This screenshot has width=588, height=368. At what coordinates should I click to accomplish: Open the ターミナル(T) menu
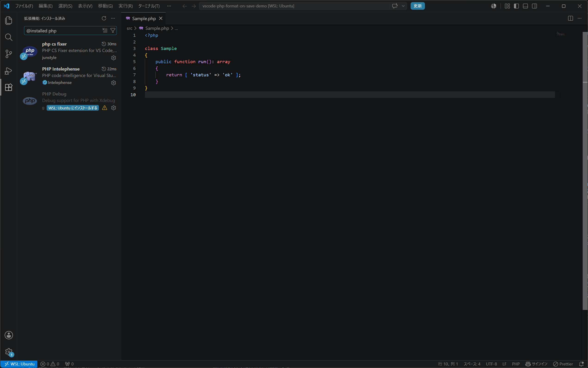149,6
